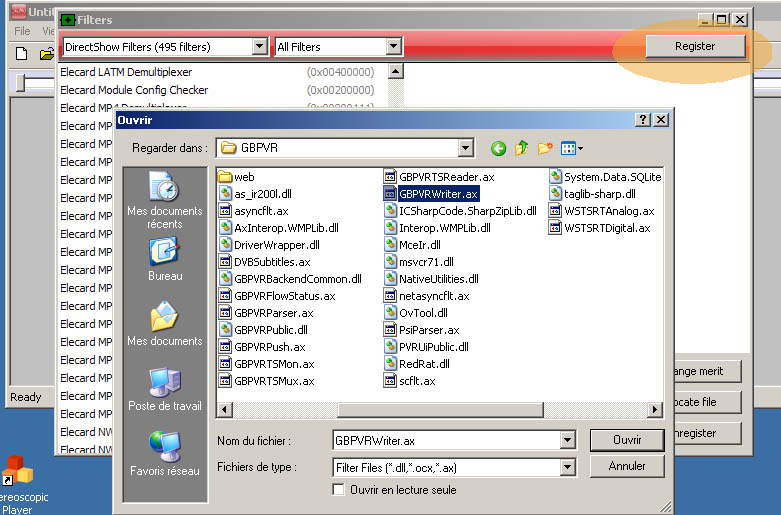Click in the Nom du fichier text field
The width and height of the screenshot is (781, 515).
click(446, 440)
